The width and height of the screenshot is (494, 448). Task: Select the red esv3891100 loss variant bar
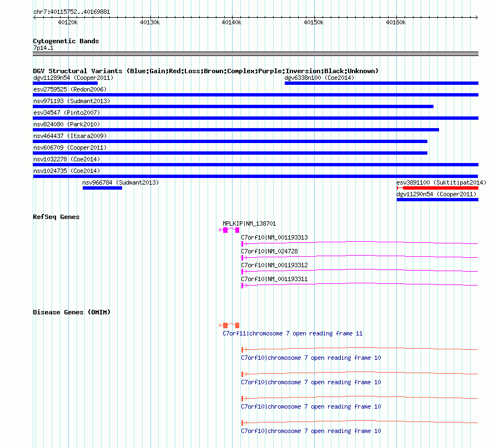click(437, 188)
